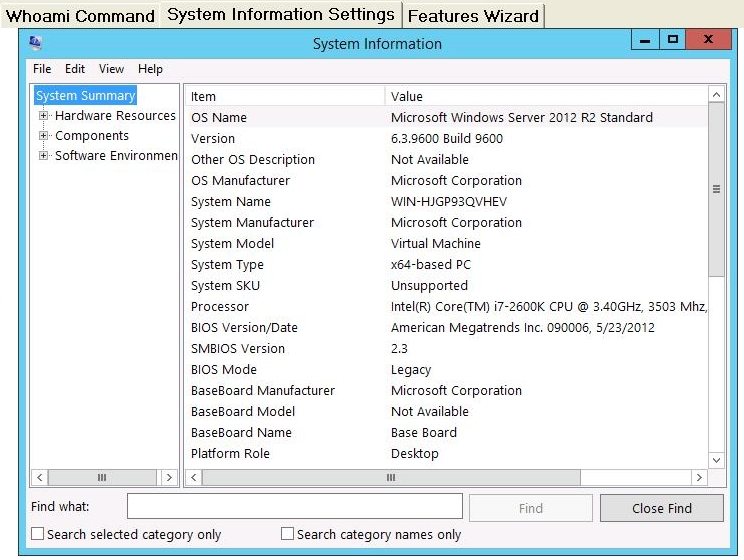Open the File menu
The height and width of the screenshot is (560, 744).
(x=42, y=69)
